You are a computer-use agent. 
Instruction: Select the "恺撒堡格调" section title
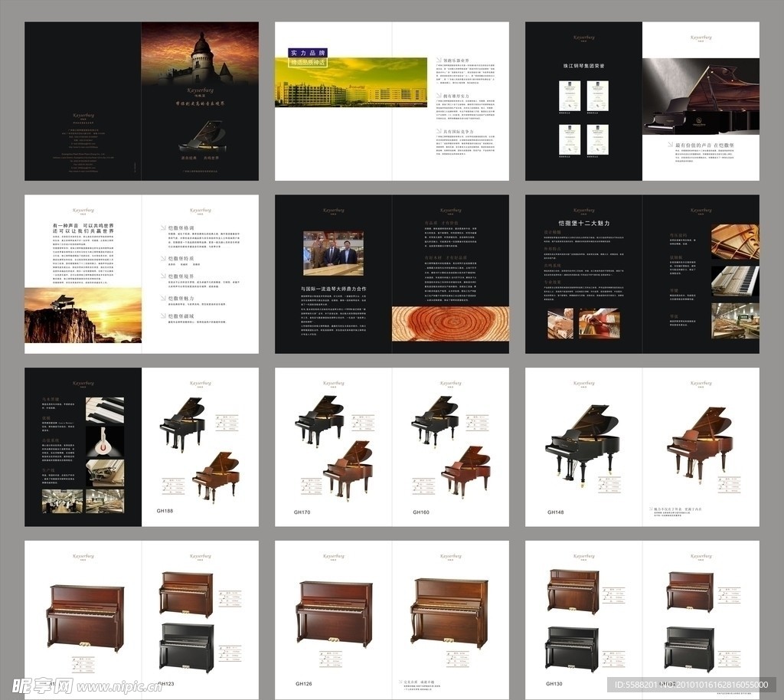[x=181, y=228]
